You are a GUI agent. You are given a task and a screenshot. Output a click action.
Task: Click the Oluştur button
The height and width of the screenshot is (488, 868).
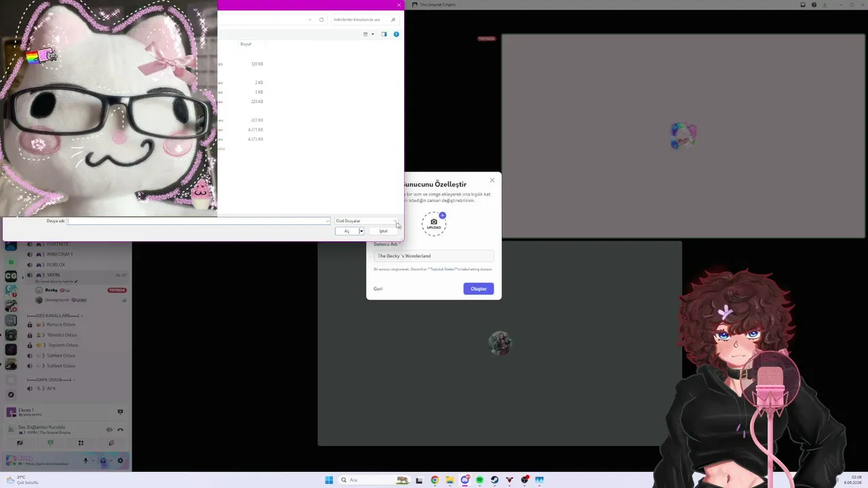479,289
